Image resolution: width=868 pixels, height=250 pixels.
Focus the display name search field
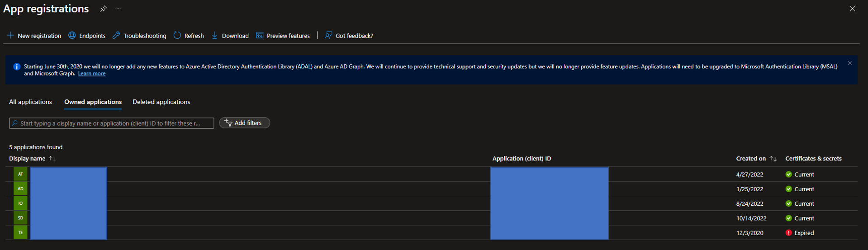point(111,123)
